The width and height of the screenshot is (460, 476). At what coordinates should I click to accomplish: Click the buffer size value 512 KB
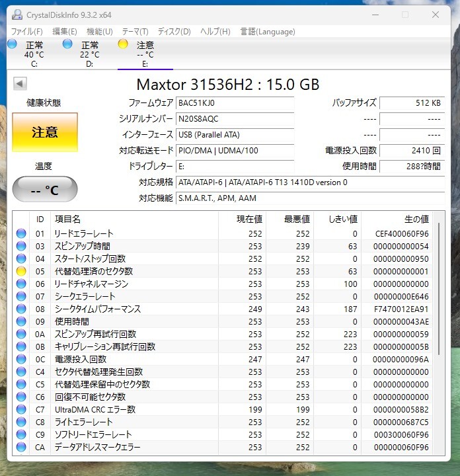[412, 103]
